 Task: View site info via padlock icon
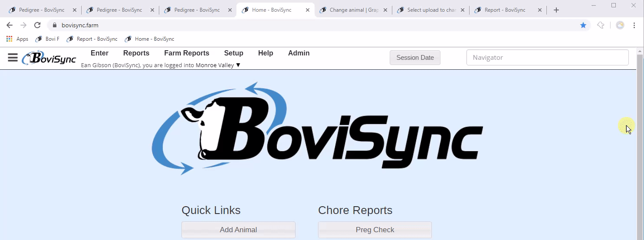pyautogui.click(x=55, y=26)
